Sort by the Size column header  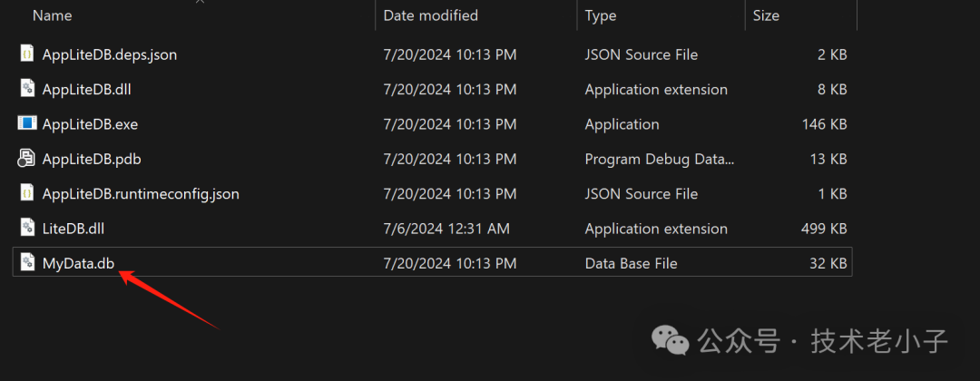(x=765, y=15)
